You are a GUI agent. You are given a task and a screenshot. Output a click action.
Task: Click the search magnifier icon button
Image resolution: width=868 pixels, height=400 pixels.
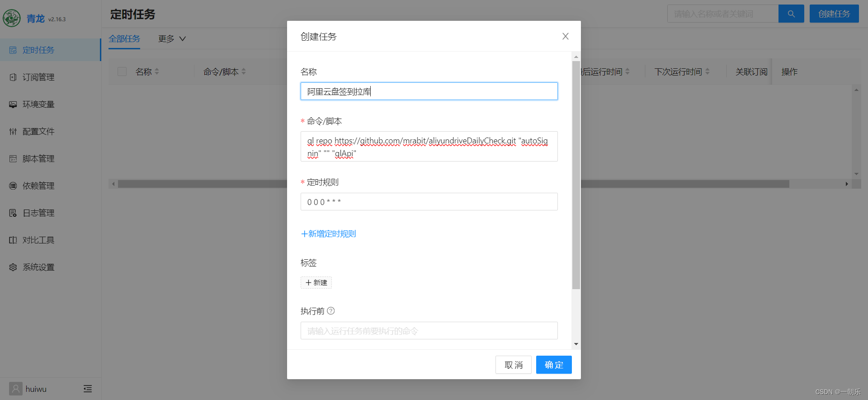click(x=791, y=14)
